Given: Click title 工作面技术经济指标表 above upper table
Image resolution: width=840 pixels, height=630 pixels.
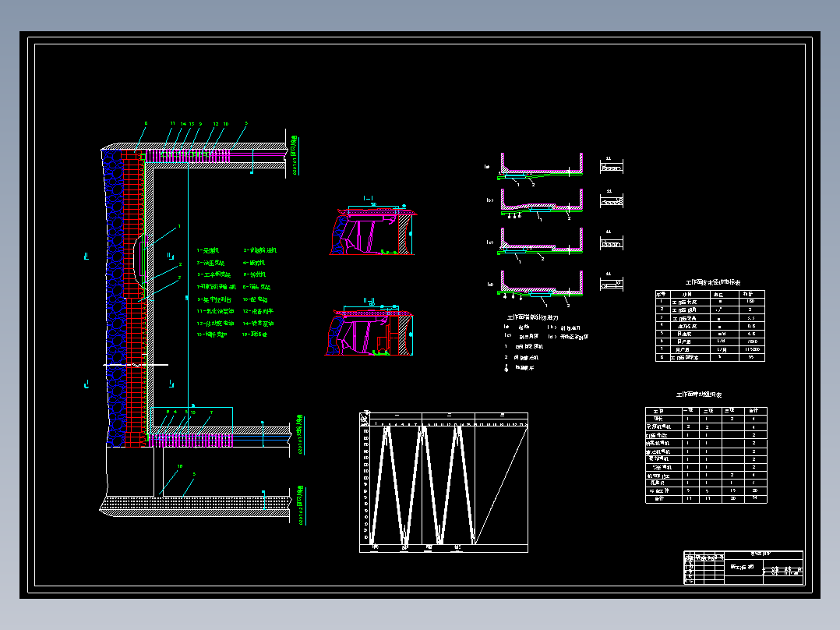Looking at the screenshot, I should [713, 282].
